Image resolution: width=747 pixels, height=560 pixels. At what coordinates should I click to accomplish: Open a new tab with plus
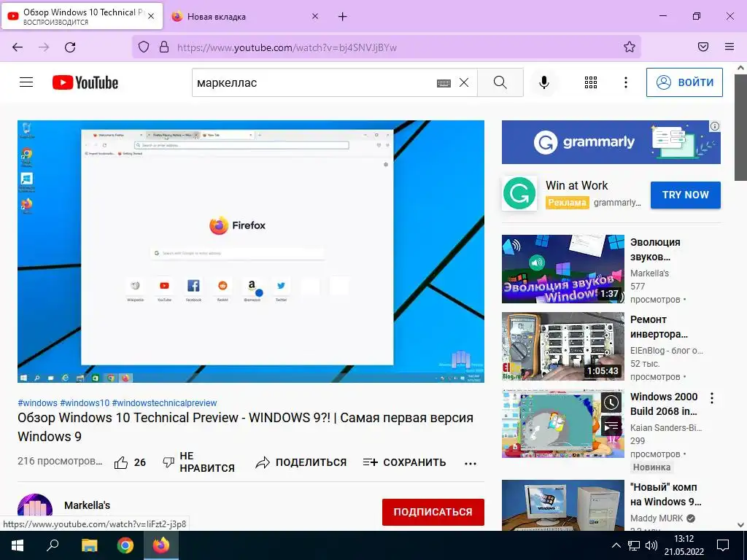pos(343,17)
